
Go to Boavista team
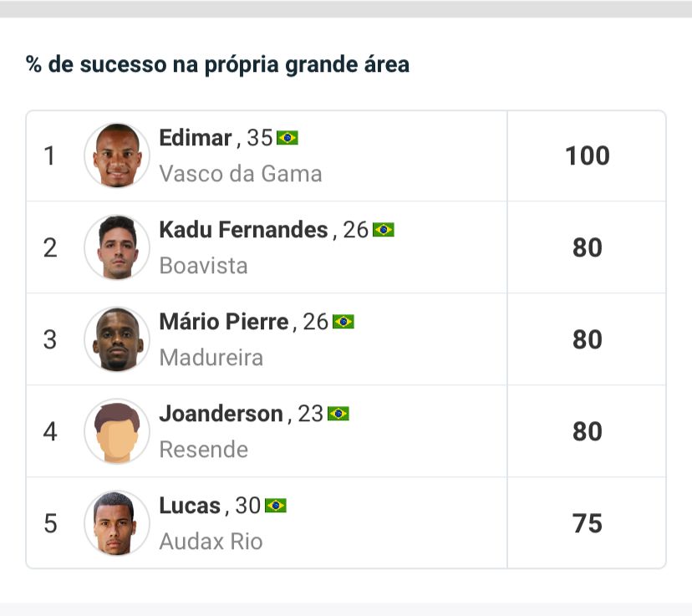coord(203,266)
